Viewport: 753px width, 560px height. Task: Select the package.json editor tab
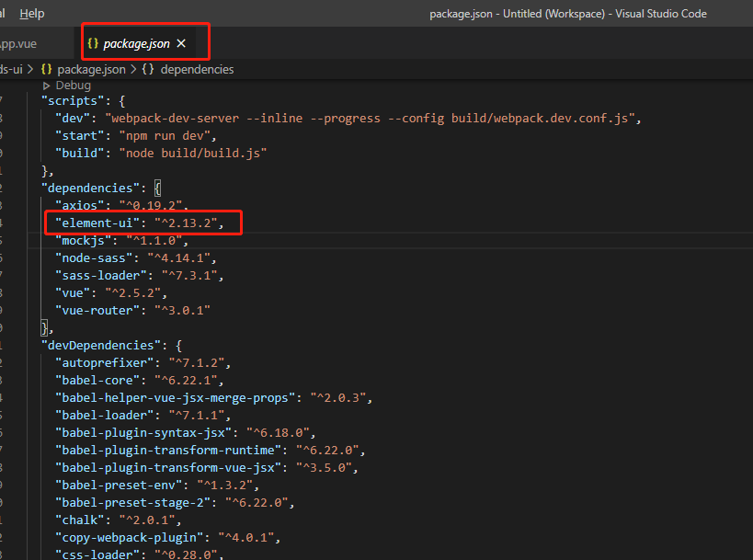136,44
